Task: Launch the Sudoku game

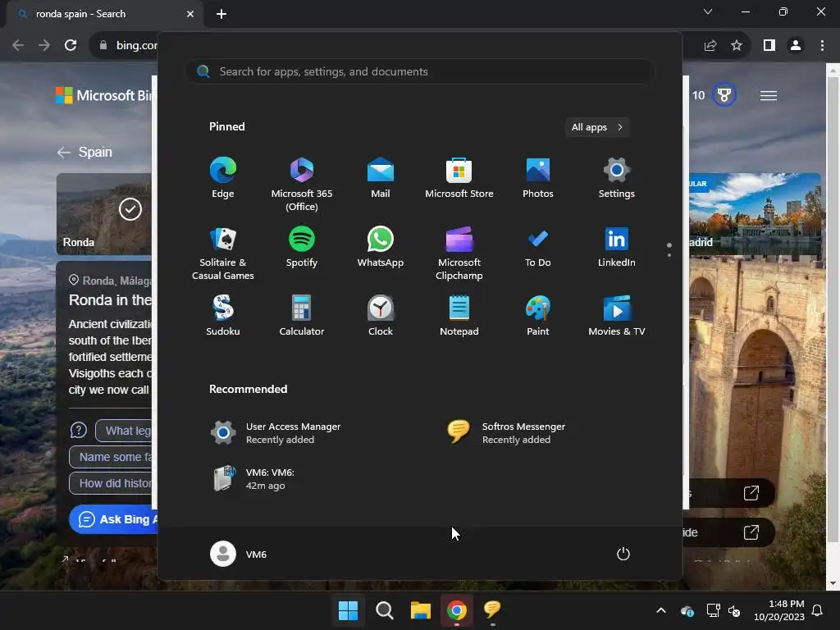Action: click(223, 316)
